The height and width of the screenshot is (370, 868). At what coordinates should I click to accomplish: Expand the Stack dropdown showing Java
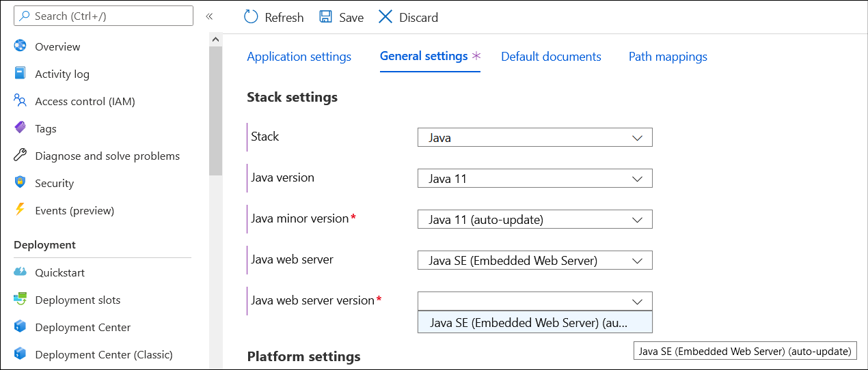click(x=534, y=137)
